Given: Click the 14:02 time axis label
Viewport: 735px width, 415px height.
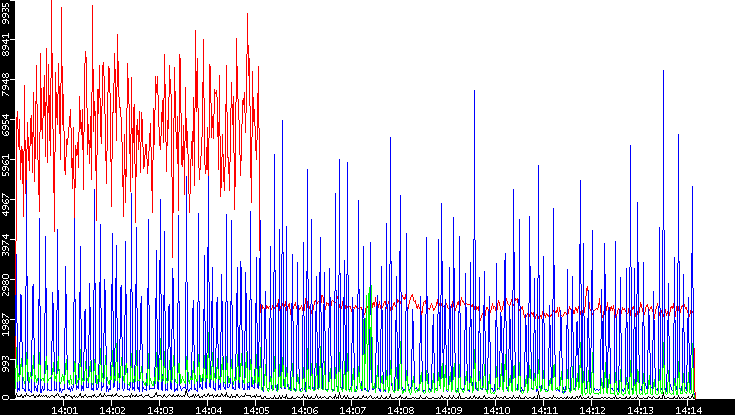Looking at the screenshot, I should pyautogui.click(x=112, y=410).
